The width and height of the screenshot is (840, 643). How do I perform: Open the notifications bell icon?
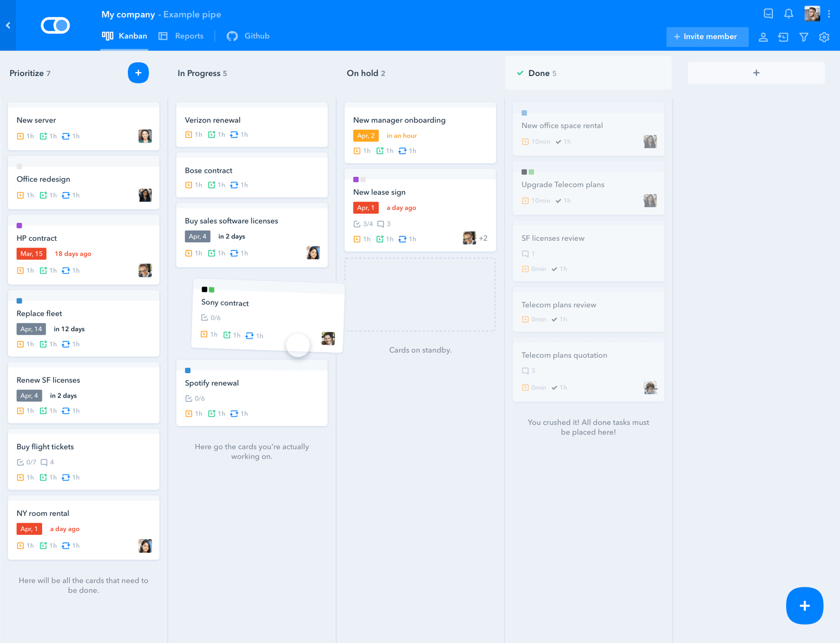click(x=788, y=14)
